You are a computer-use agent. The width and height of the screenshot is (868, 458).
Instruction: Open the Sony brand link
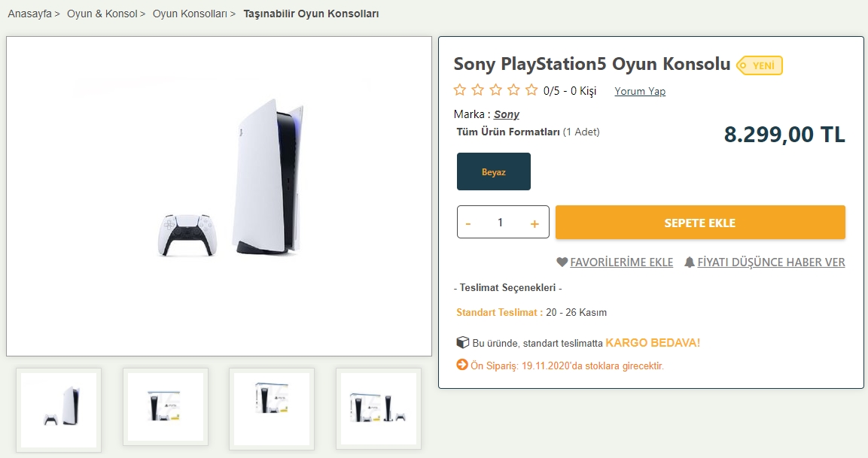click(x=507, y=114)
